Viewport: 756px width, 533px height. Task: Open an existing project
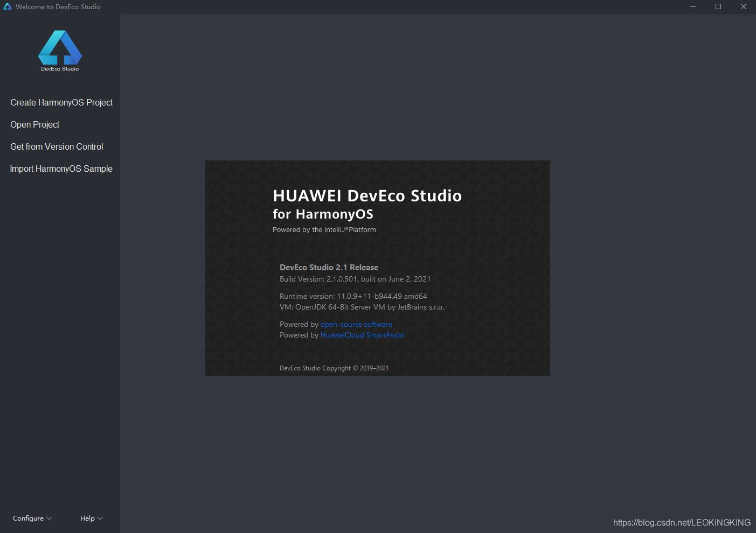pyautogui.click(x=35, y=124)
